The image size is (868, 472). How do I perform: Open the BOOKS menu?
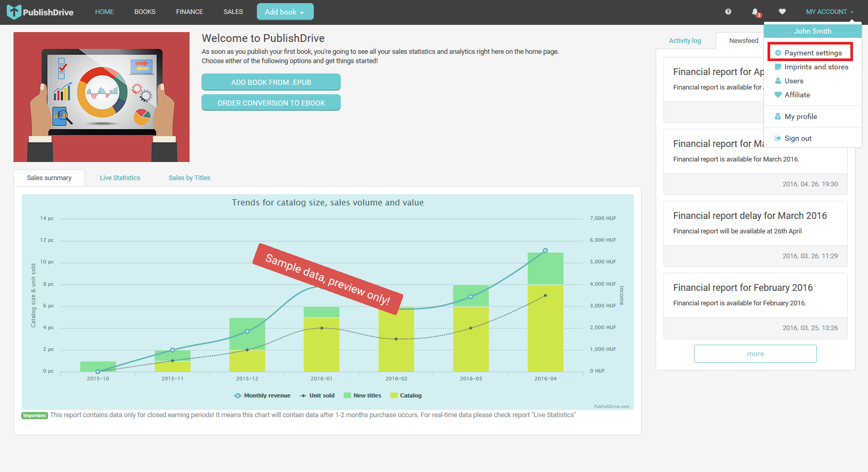pyautogui.click(x=145, y=11)
